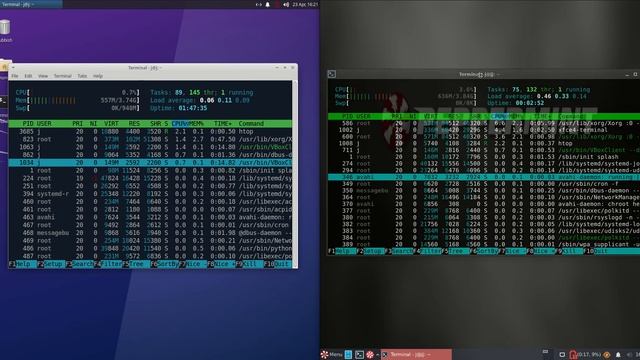Select xfce4-terminal row in right htop

(484, 130)
